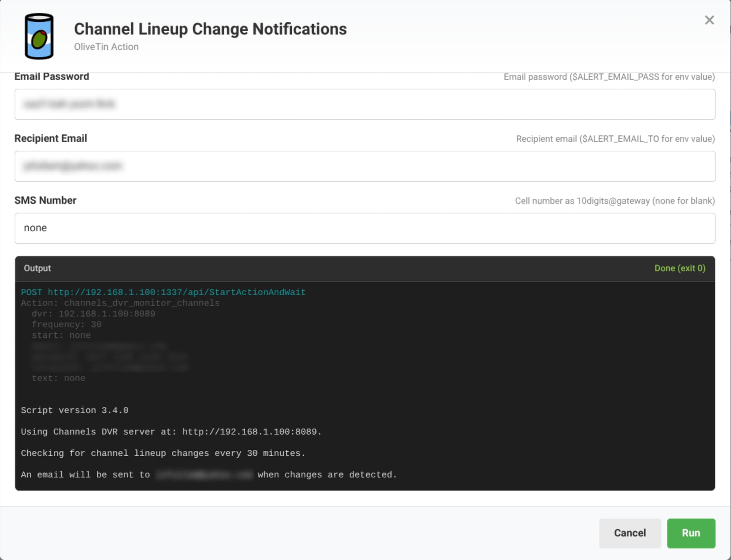
Task: Click the Script version 3.4.0 output line
Action: pyautogui.click(x=75, y=410)
